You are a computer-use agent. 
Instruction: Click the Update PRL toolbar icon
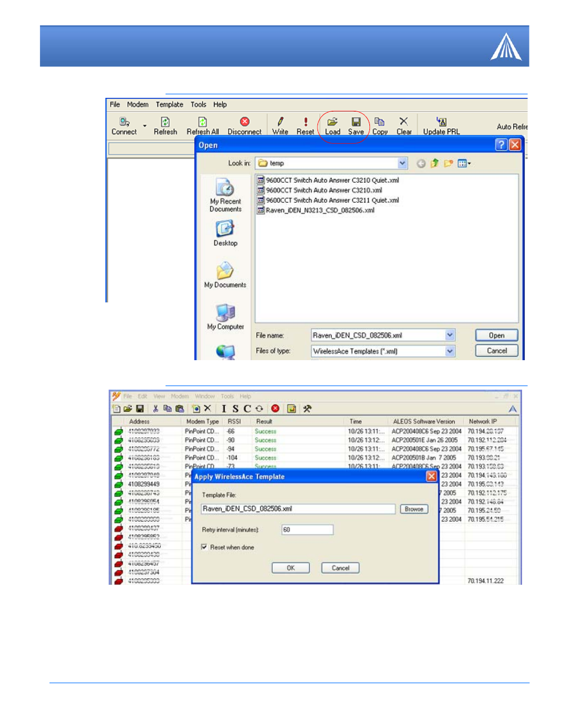click(x=441, y=121)
